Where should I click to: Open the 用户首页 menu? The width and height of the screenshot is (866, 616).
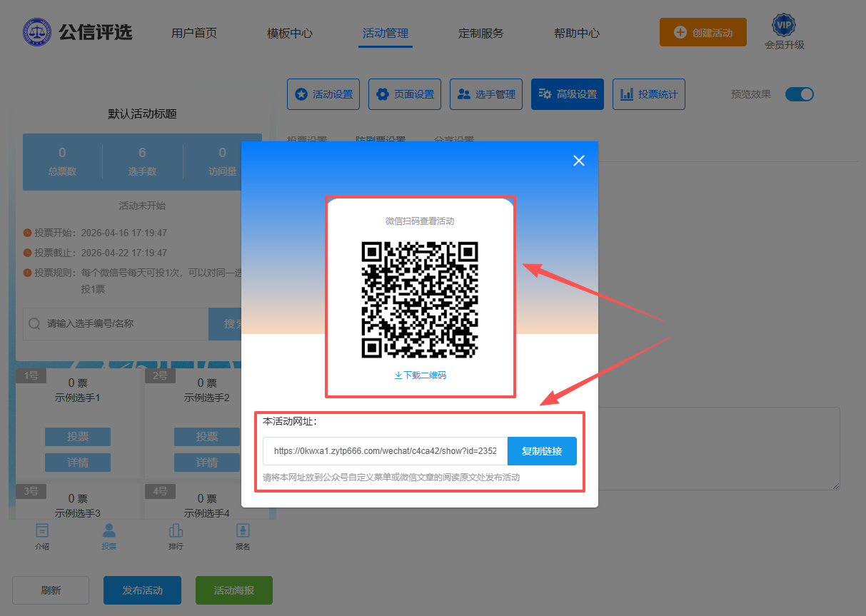pyautogui.click(x=194, y=33)
